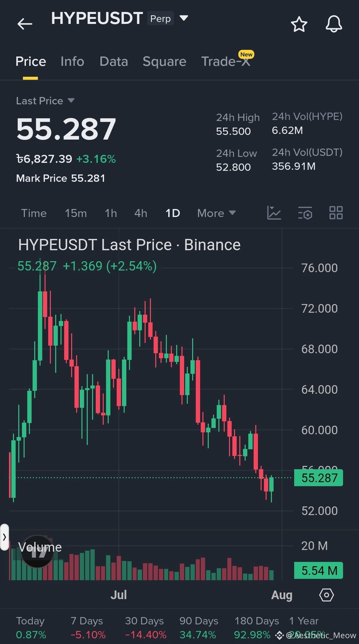Tap the 90 Days 34.74% stat
The height and width of the screenshot is (644, 359).
(199, 628)
